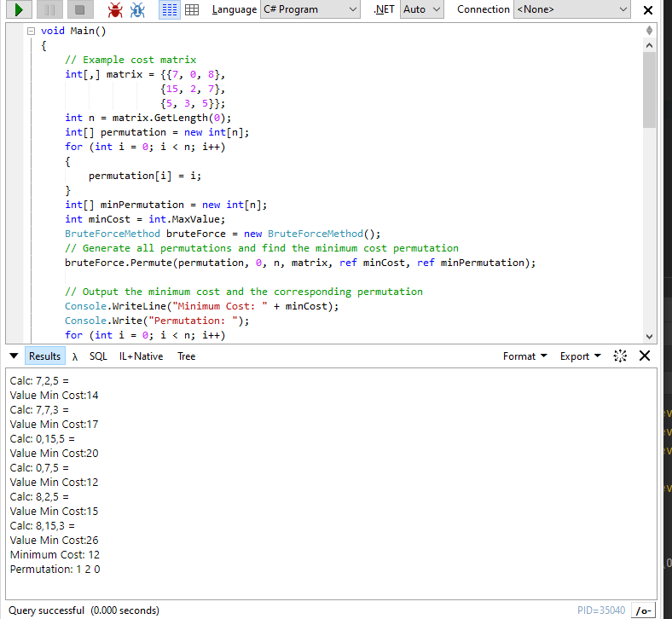Image resolution: width=672 pixels, height=619 pixels.
Task: Open the Format dropdown menu
Action: 524,356
